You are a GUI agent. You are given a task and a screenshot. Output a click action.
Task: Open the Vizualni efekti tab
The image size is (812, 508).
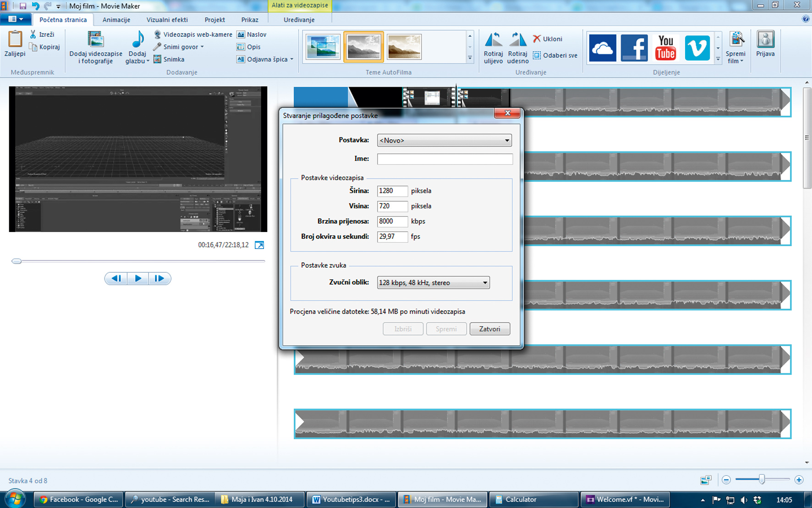(167, 20)
